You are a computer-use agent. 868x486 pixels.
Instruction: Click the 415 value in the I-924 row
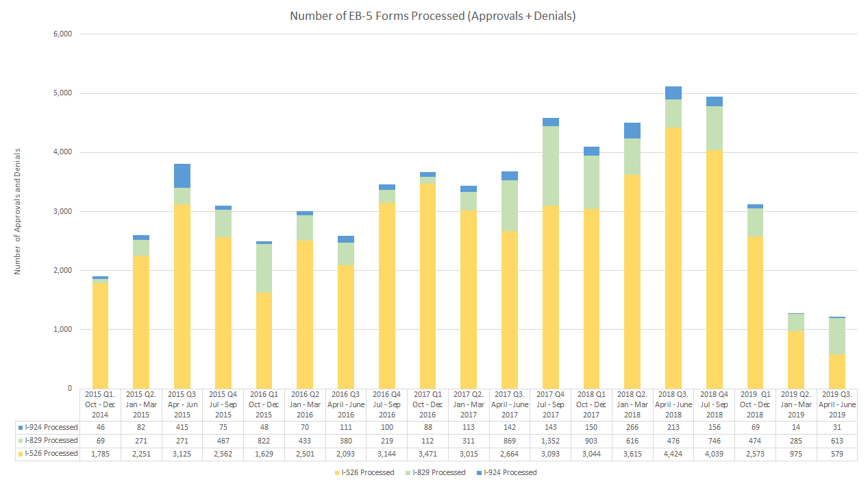182,428
